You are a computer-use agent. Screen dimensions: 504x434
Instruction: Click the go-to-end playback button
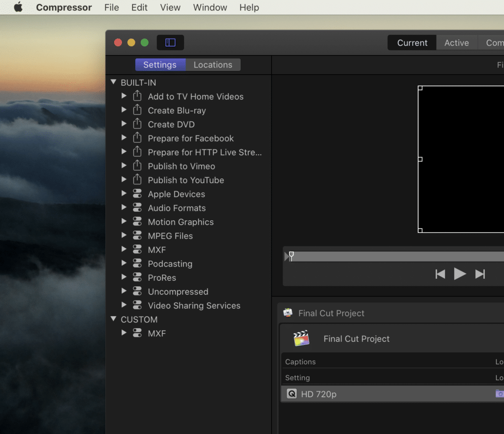[480, 274]
